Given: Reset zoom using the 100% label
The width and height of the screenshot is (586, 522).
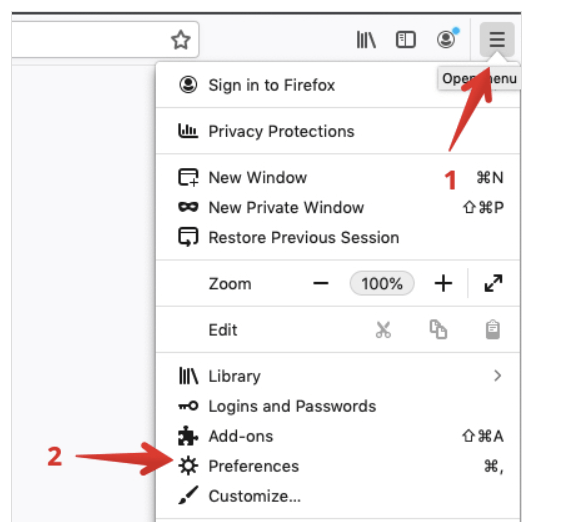Looking at the screenshot, I should click(382, 283).
